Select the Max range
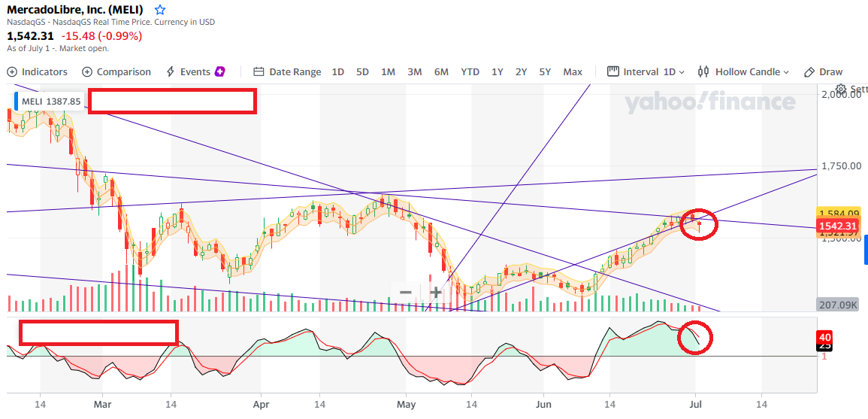This screenshot has height=419, width=868. 573,71
